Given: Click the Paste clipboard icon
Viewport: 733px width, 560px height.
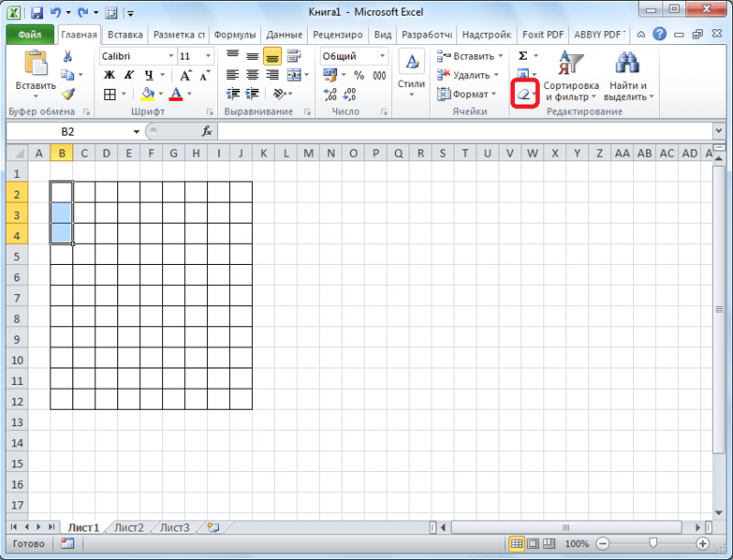Looking at the screenshot, I should (36, 63).
